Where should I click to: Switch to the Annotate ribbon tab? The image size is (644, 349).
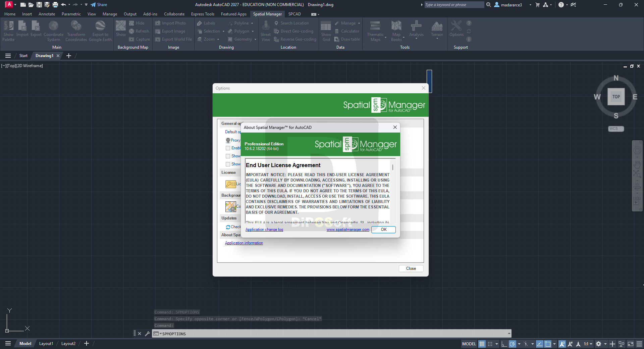47,14
